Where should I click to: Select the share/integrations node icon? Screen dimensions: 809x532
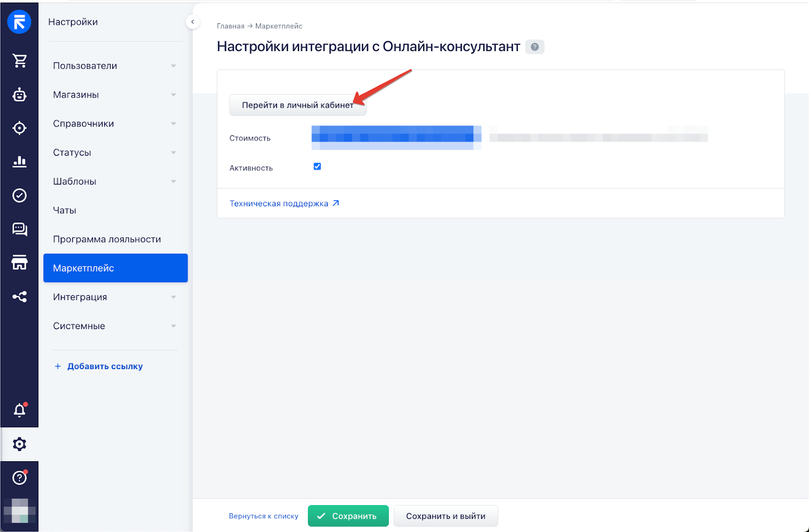coord(20,297)
